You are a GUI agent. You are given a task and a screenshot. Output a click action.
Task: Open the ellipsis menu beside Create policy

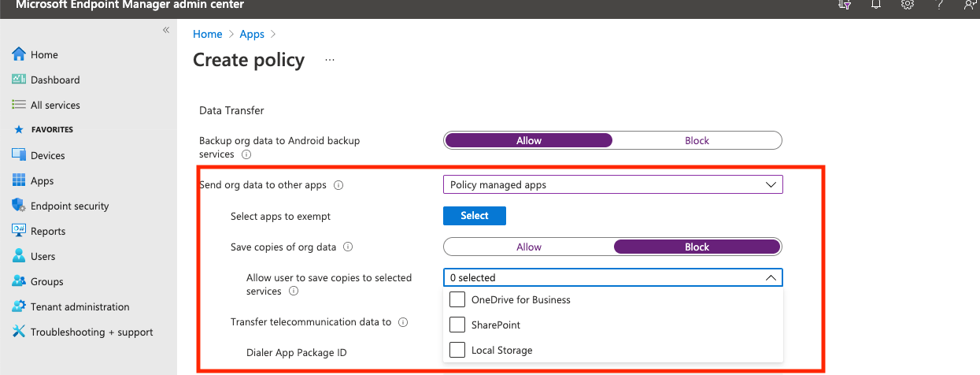click(330, 60)
